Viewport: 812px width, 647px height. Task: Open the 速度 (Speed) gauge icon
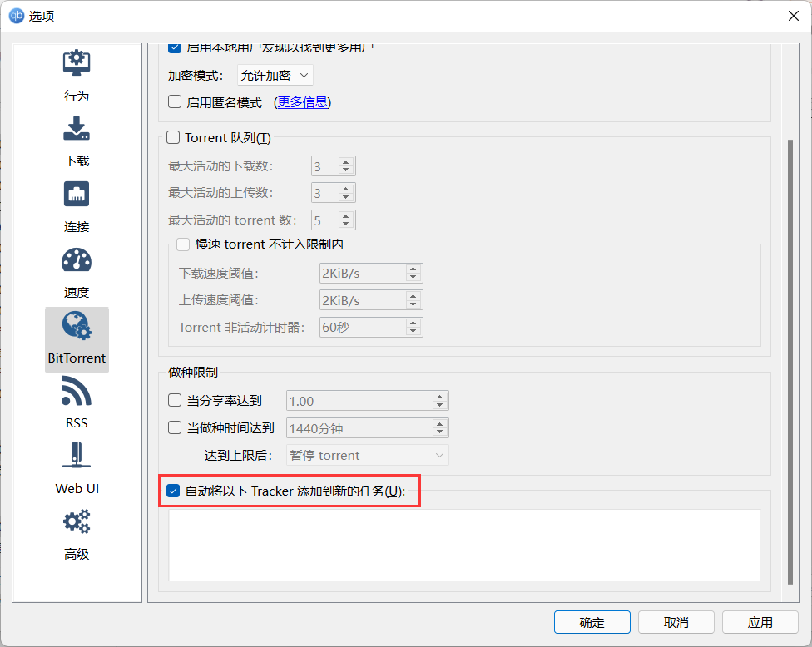(77, 259)
